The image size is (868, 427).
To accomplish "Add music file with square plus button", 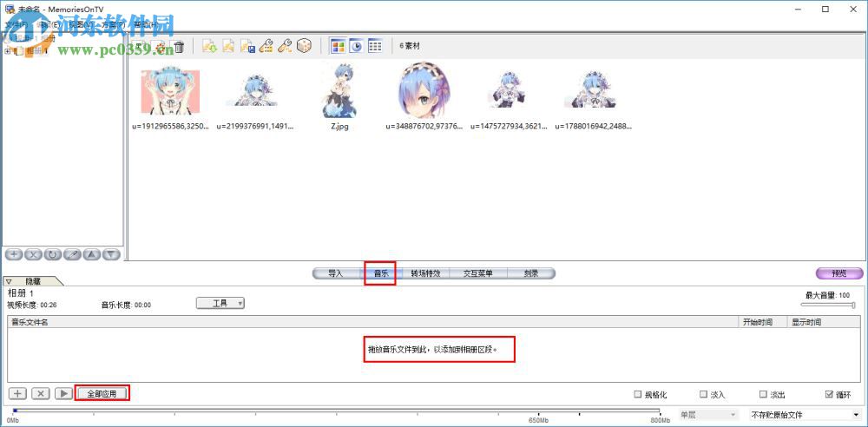I will (18, 393).
